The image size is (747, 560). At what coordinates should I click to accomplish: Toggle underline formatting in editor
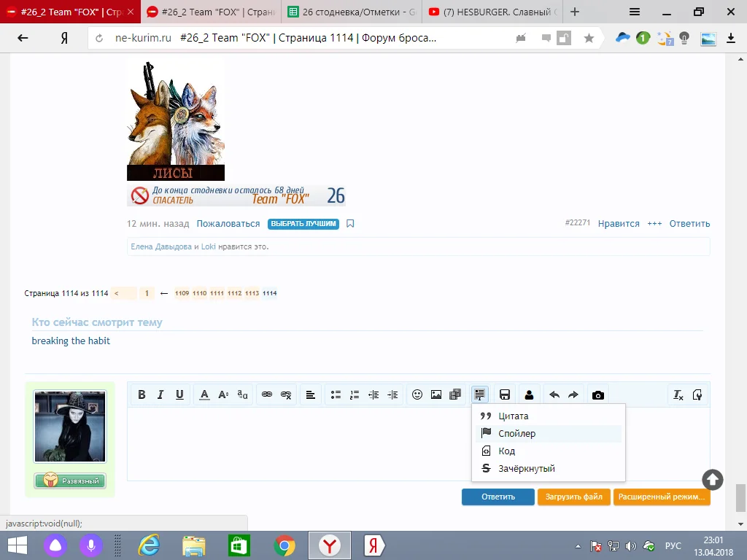point(179,394)
